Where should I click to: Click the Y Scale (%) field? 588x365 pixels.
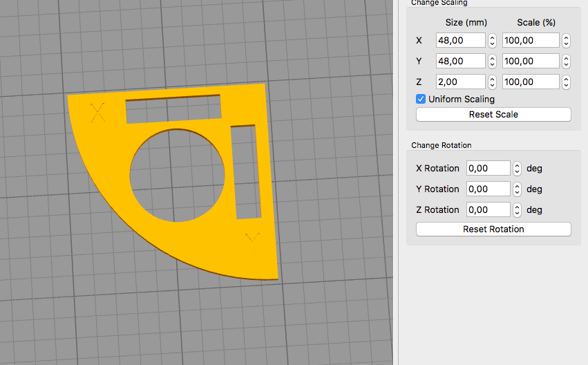click(530, 62)
